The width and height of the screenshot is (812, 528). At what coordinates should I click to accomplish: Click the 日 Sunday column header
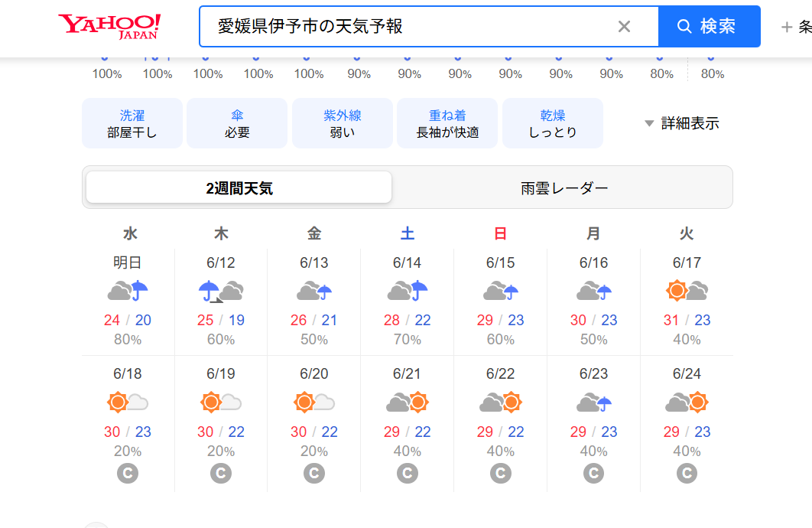[500, 233]
